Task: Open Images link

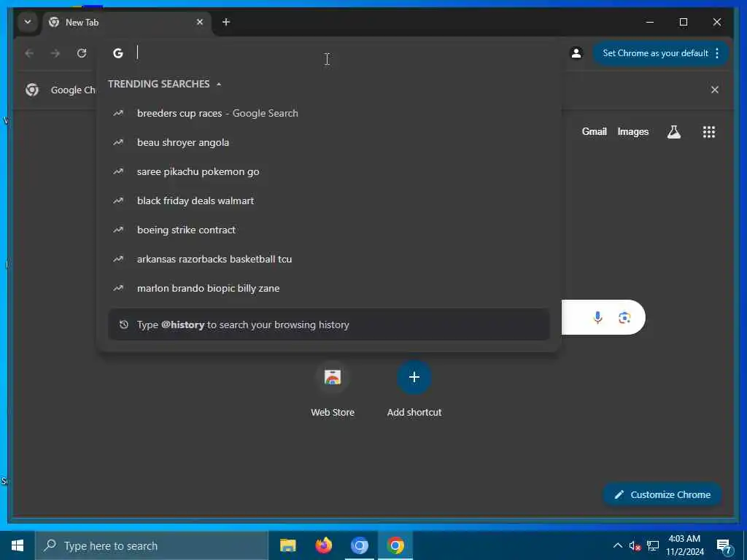Action: pos(632,131)
